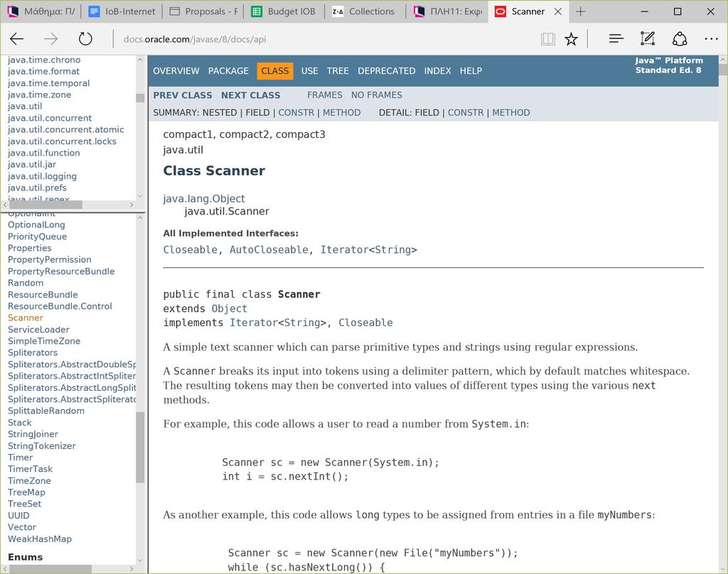
Task: Open Closeable in All Implemented Interfaces
Action: 190,249
